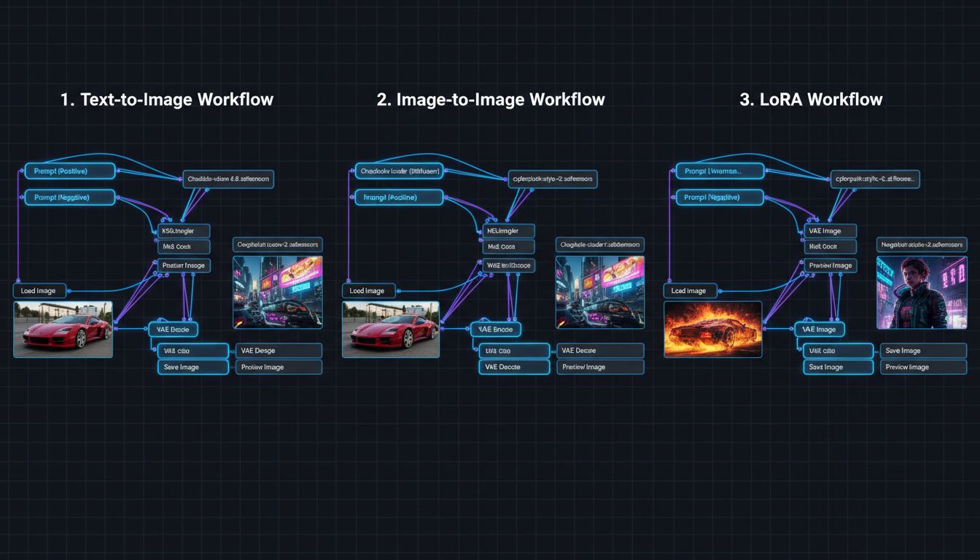Screen dimensions: 980x560
Task: Click the checkpoint loader node in Text-to-Image workflow
Action: (228, 179)
